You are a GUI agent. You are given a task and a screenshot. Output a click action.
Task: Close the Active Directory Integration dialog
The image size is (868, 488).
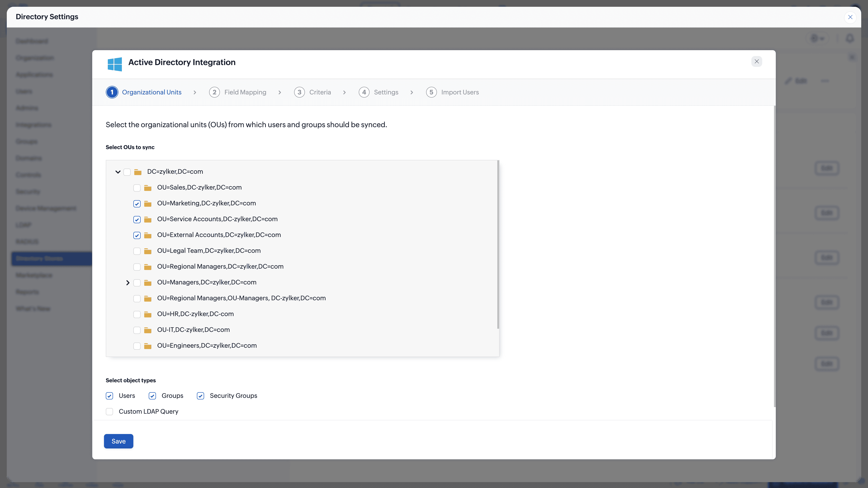point(757,61)
